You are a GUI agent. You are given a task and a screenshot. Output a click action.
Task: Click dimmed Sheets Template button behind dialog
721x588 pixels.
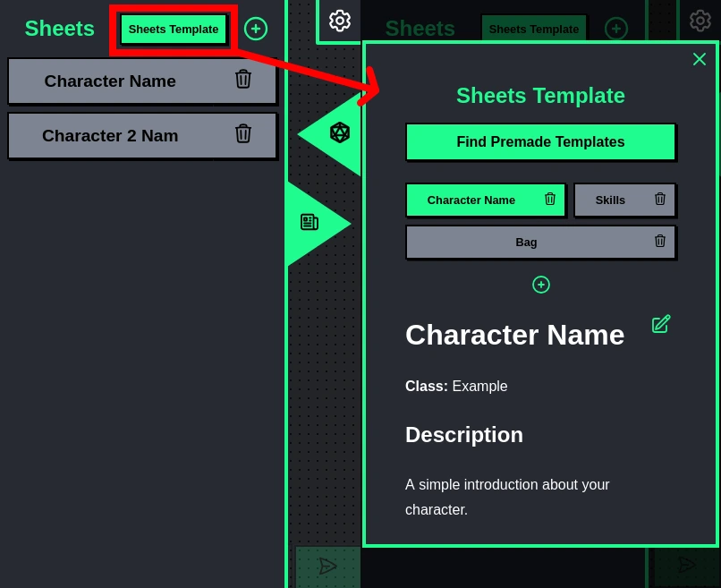[534, 29]
